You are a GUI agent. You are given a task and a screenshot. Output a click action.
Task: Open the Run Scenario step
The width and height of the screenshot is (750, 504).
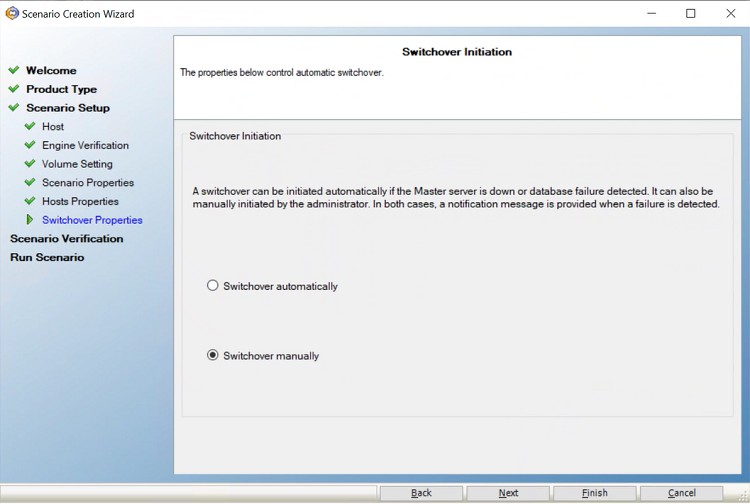(x=47, y=257)
